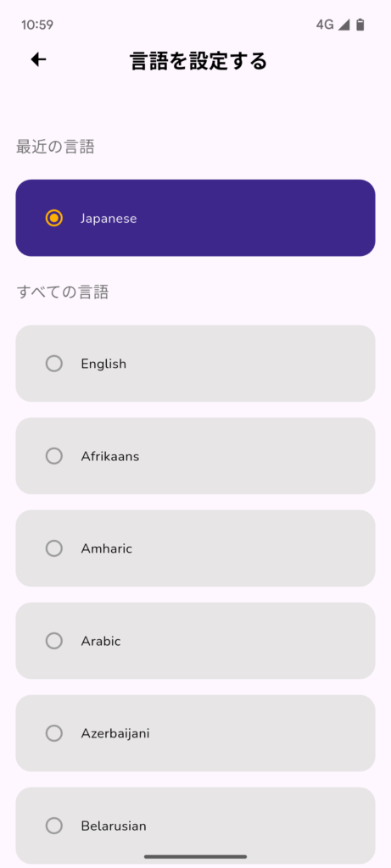Tap the bottom navigation gesture handle
Screen dimensions: 391x868
point(195,857)
